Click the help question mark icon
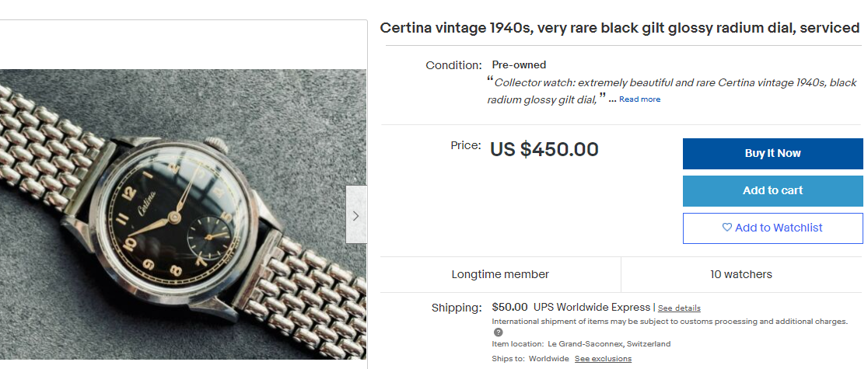This screenshot has width=868, height=369. point(499,332)
